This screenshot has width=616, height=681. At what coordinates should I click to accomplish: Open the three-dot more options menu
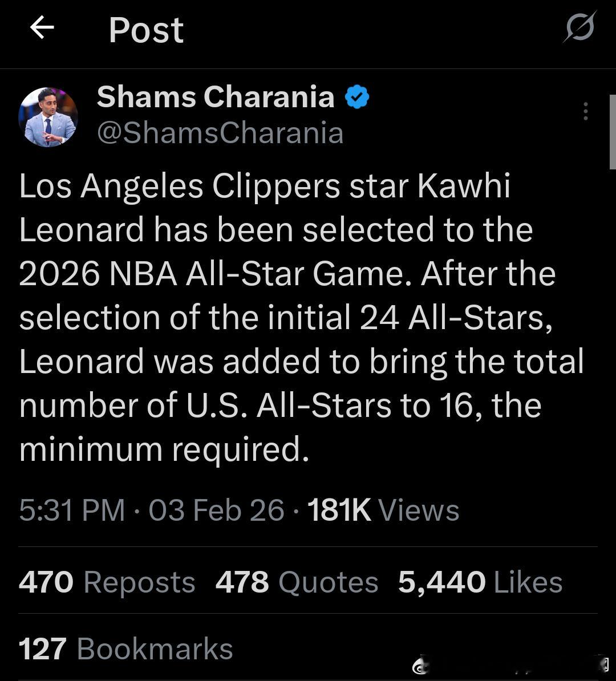(x=585, y=111)
